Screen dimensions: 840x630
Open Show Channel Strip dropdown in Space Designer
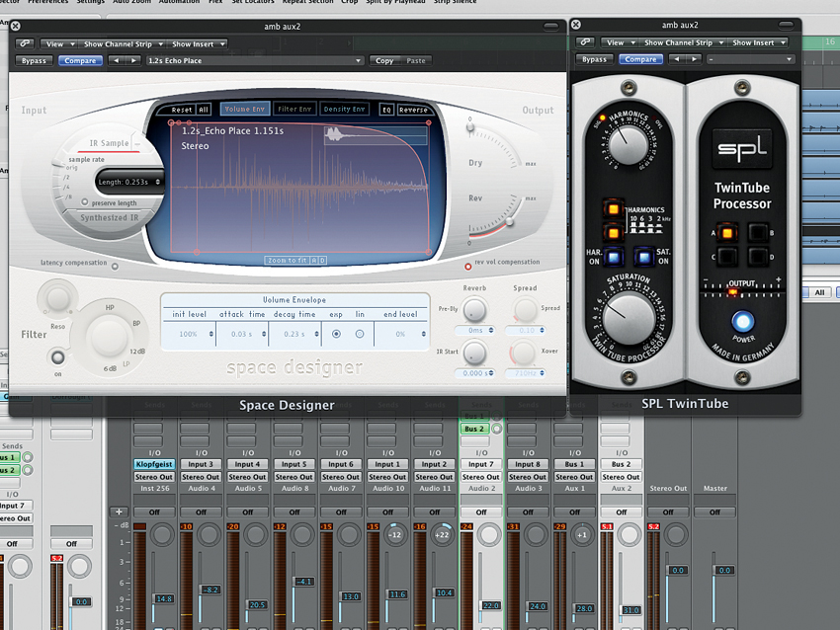pyautogui.click(x=123, y=43)
